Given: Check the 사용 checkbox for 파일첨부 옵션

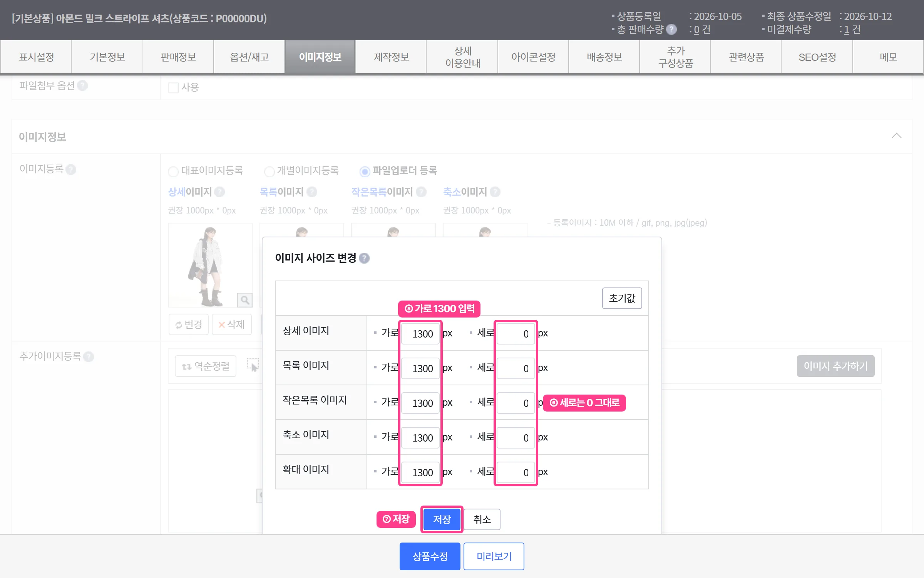Looking at the screenshot, I should coord(173,87).
